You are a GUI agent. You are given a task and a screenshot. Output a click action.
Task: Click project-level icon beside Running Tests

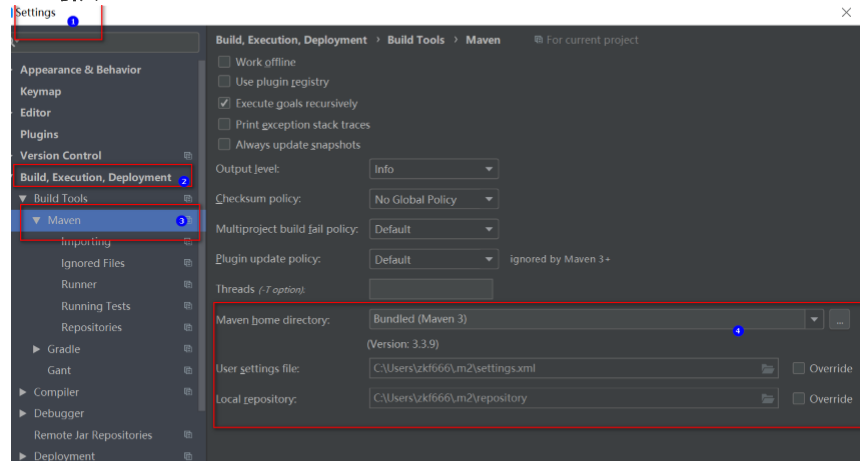[x=188, y=306]
